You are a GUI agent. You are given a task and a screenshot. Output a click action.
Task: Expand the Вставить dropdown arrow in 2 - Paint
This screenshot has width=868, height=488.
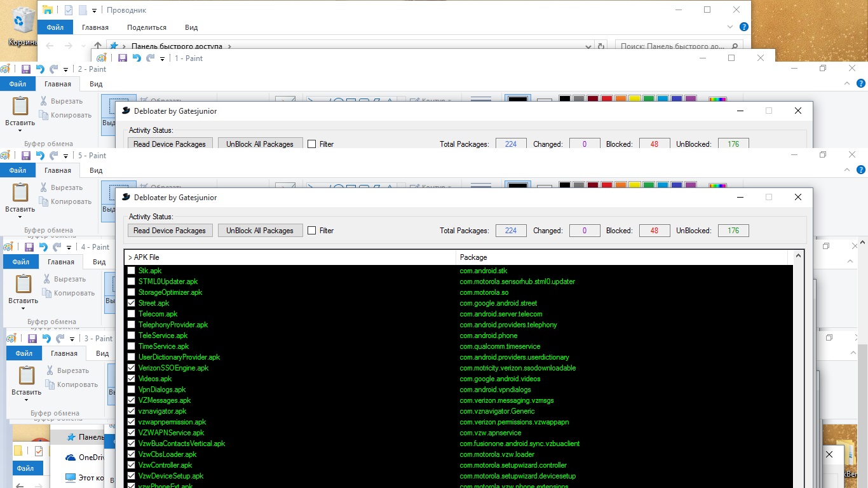click(20, 131)
